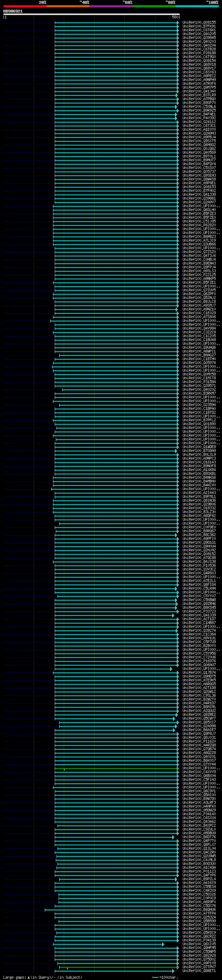Click the orange ~40% identity legend segment
This screenshot has height=980, width=222.
point(68,6)
